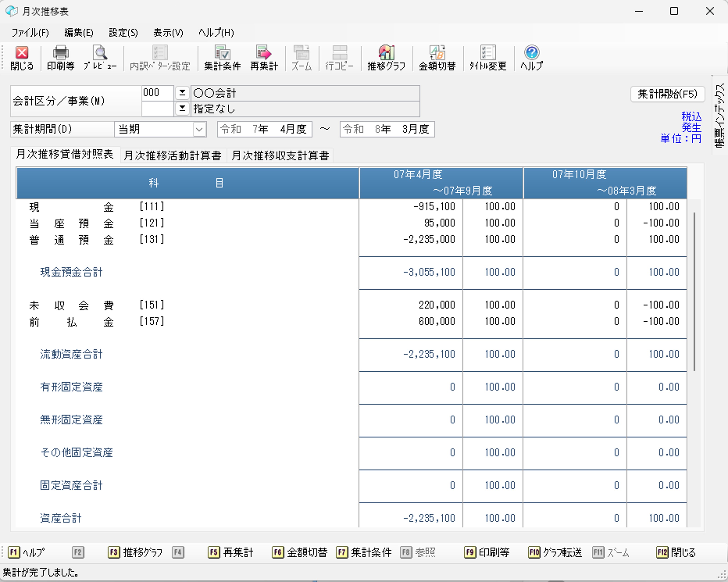Click the start period 令和7年4月度 field
The width and height of the screenshot is (728, 582).
tap(264, 129)
